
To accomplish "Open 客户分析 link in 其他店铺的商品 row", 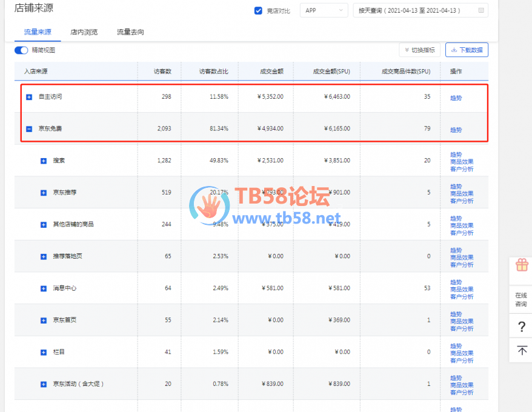I will click(x=462, y=233).
